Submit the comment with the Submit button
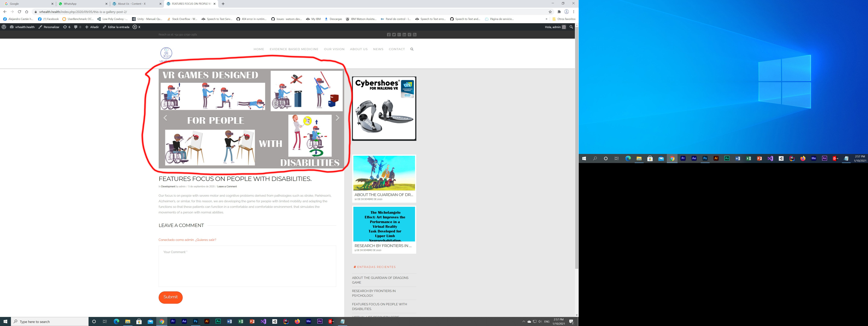Image resolution: width=868 pixels, height=326 pixels. click(170, 297)
